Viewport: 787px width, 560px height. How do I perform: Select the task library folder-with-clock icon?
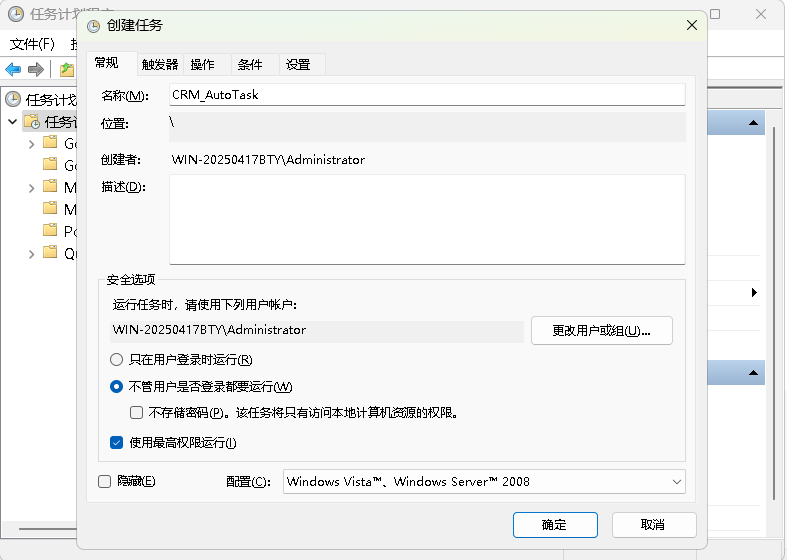point(32,121)
